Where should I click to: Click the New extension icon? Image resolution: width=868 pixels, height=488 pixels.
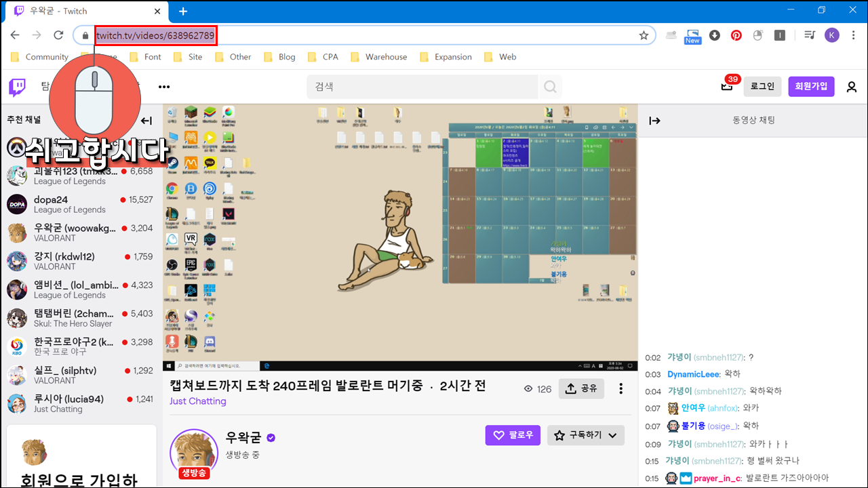tap(692, 36)
